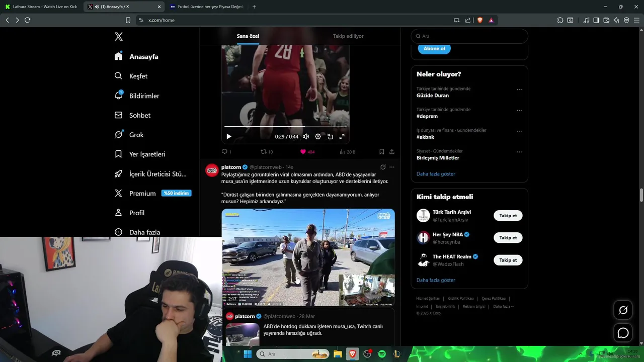The height and width of the screenshot is (362, 644).
Task: Click the X logo in the sidebar
Action: tap(119, 37)
